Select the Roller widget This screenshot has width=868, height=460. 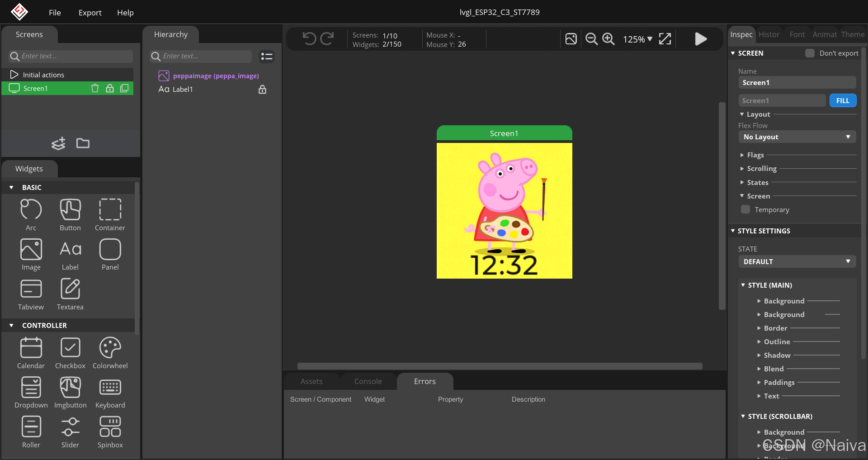pos(31,432)
